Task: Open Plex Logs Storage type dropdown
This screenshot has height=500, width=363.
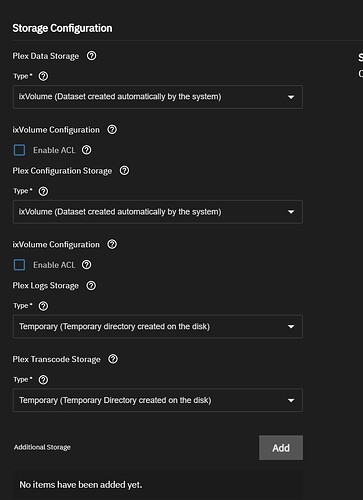Action: [158, 327]
